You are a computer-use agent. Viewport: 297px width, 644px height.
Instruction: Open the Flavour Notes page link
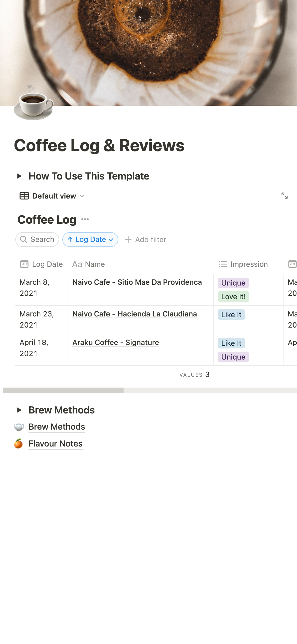tap(55, 444)
